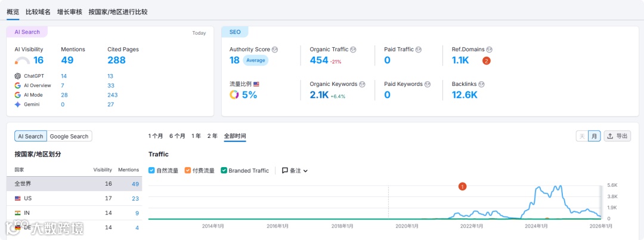Click the Backlinks info globe icon
Image resolution: width=644 pixels, height=240 pixels.
[x=481, y=84]
